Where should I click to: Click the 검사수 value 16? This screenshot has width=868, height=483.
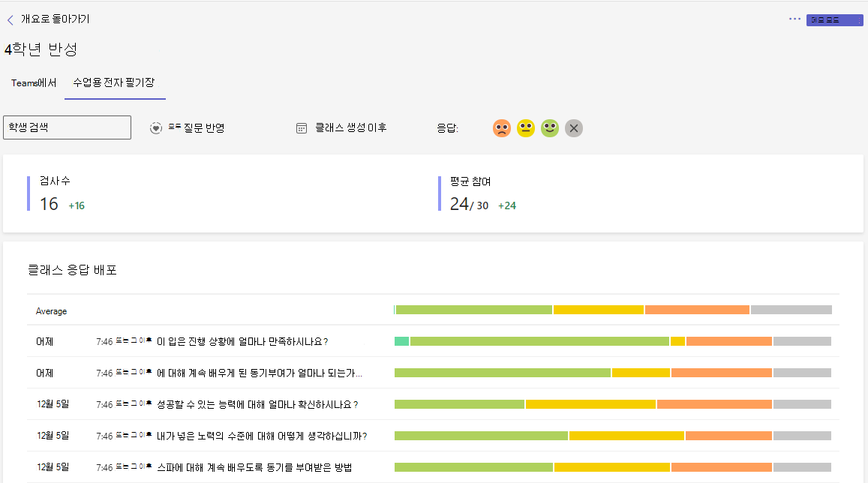(x=49, y=204)
